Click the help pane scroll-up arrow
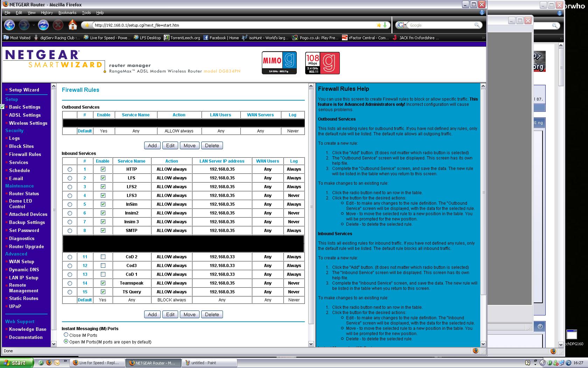588x368 pixels. point(483,86)
